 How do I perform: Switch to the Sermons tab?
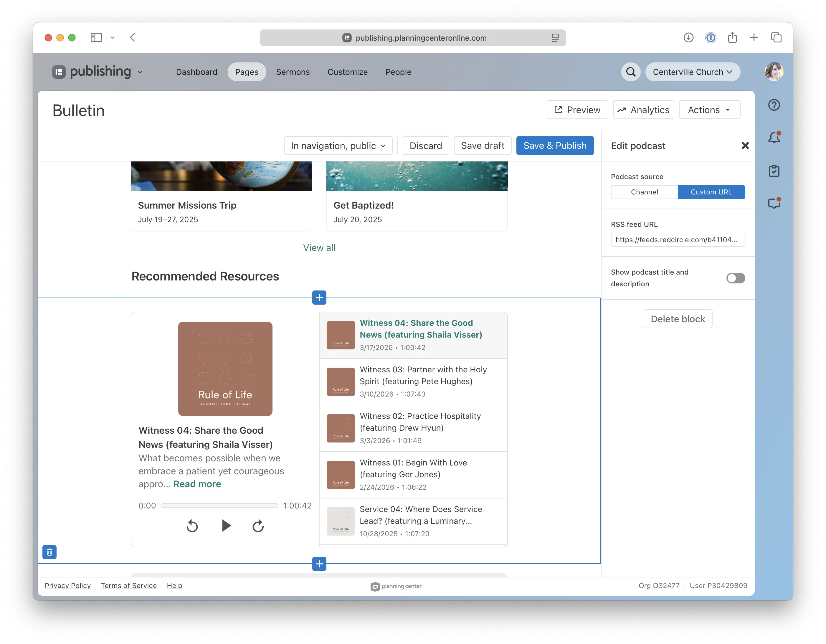(x=293, y=72)
